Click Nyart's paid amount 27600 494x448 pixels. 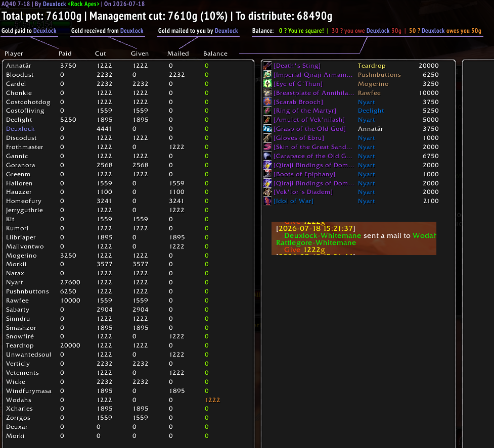70,282
